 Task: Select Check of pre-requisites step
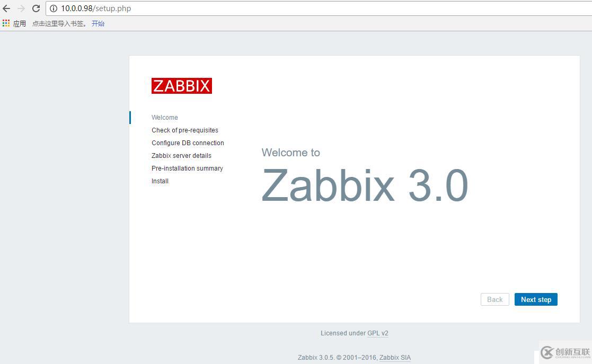pyautogui.click(x=184, y=130)
